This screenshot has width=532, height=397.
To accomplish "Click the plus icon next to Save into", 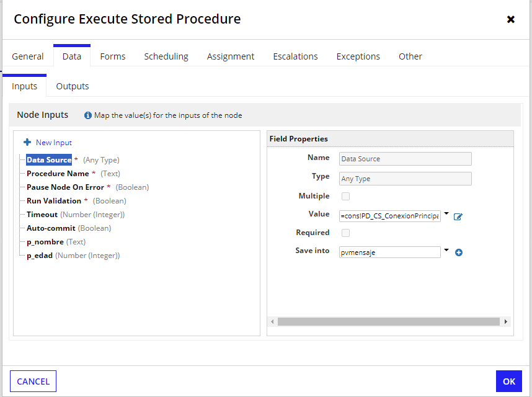I will click(x=459, y=252).
